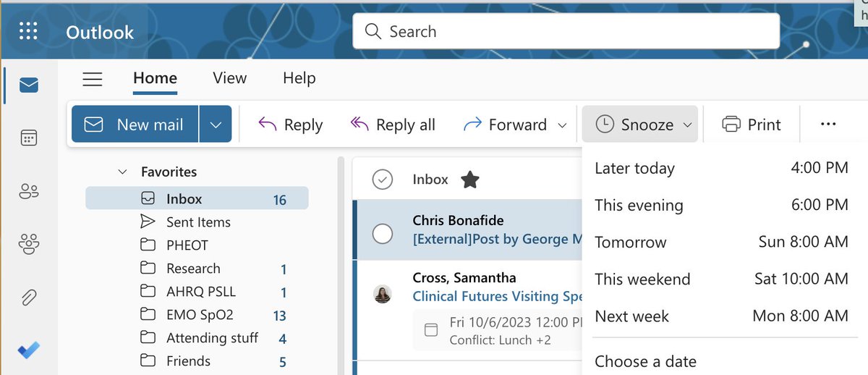Select the Chris Bonafide message circle
Image resolution: width=868 pixels, height=375 pixels.
[x=382, y=234]
